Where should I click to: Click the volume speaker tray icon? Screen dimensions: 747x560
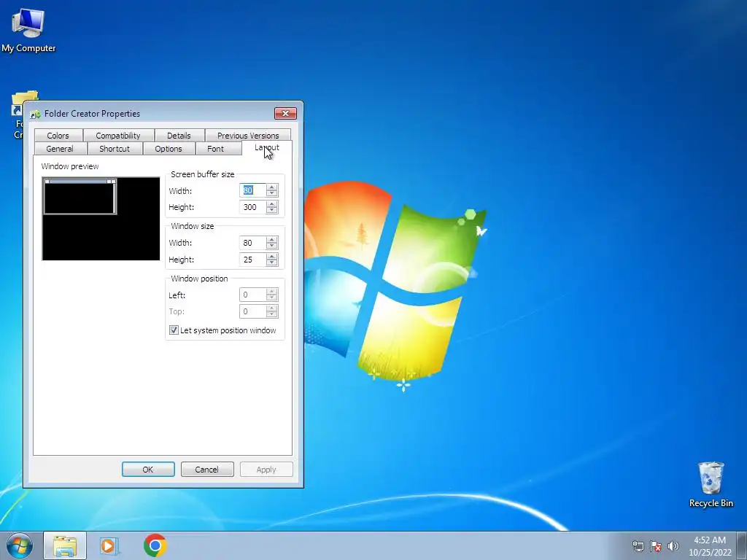click(673, 546)
